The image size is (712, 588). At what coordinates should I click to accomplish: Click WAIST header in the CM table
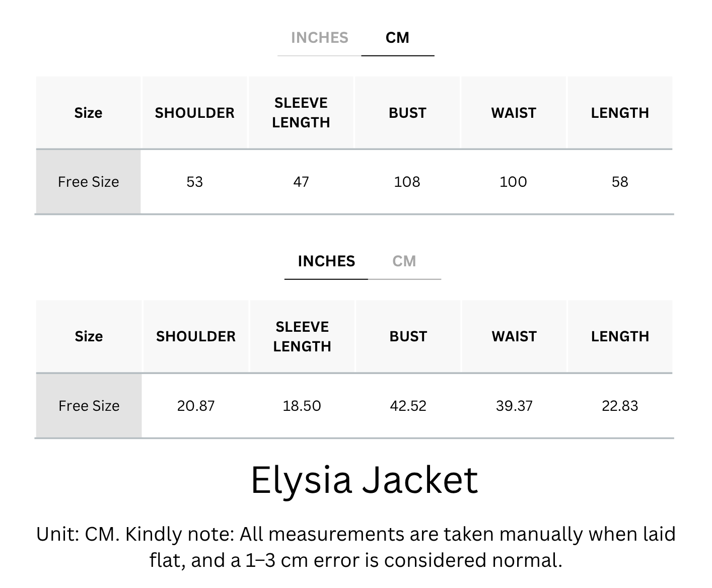tap(514, 113)
